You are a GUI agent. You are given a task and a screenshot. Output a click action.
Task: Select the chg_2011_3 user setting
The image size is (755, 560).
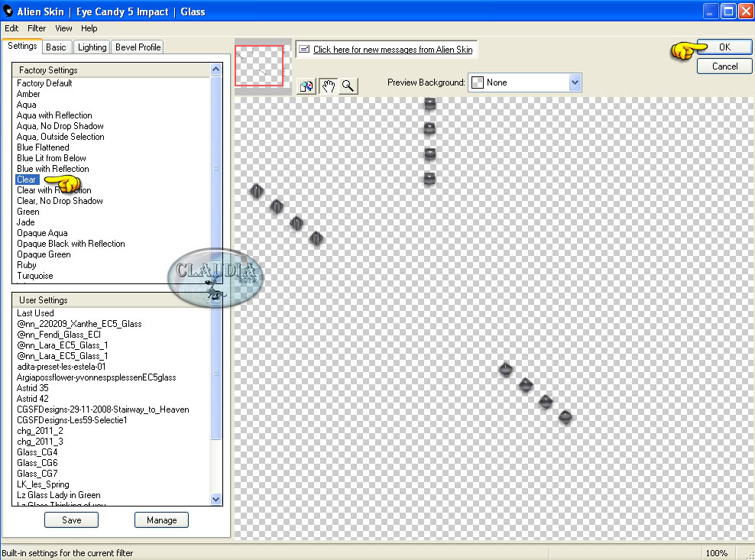pos(40,442)
